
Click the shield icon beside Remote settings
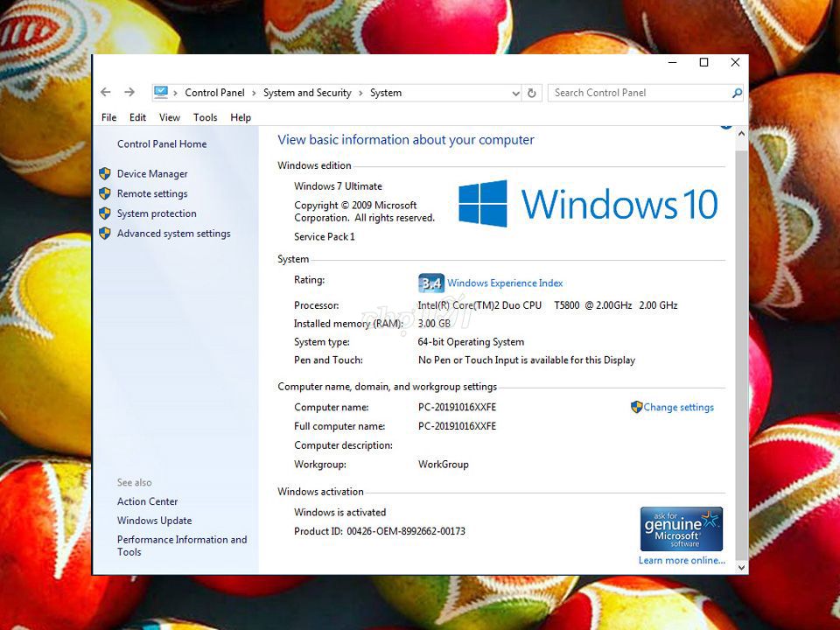105,193
